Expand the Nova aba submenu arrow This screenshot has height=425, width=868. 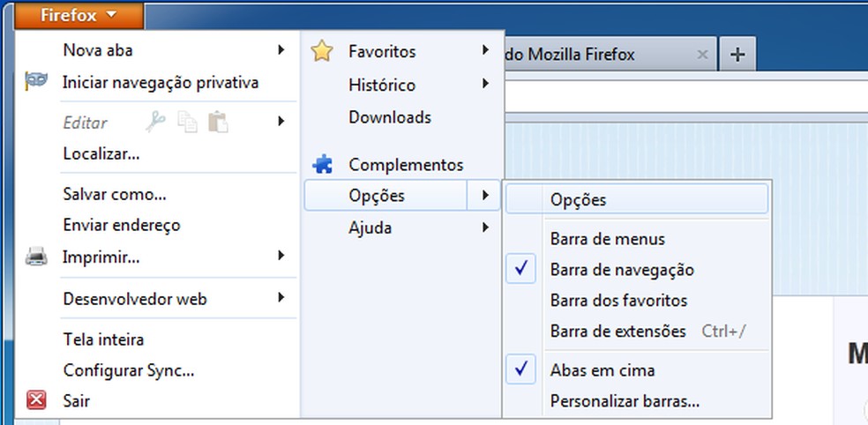pyautogui.click(x=281, y=49)
